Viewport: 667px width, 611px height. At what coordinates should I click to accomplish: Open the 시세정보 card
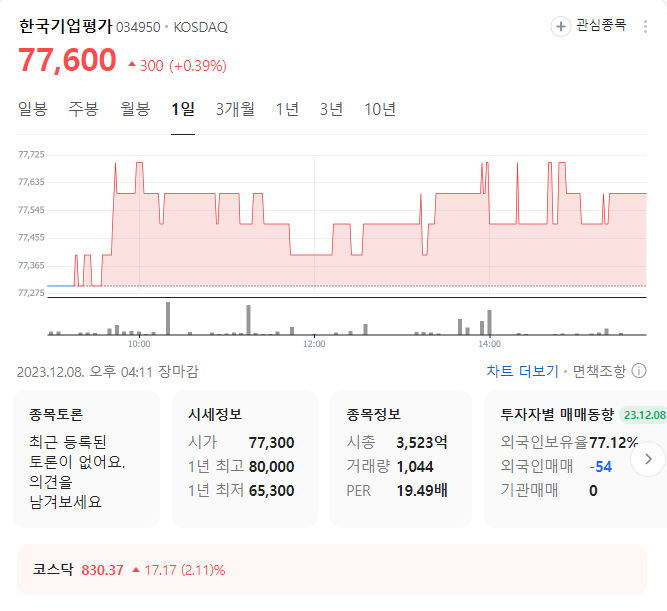coord(245,459)
